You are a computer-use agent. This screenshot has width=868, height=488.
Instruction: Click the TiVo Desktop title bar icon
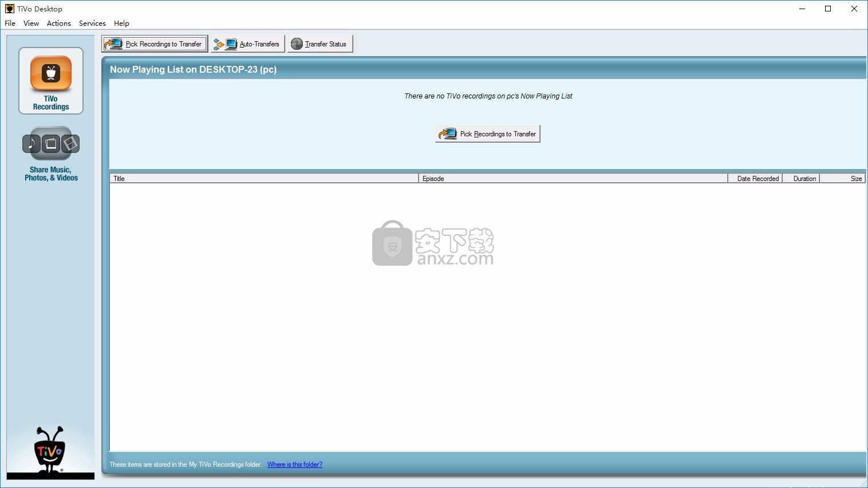tap(9, 9)
